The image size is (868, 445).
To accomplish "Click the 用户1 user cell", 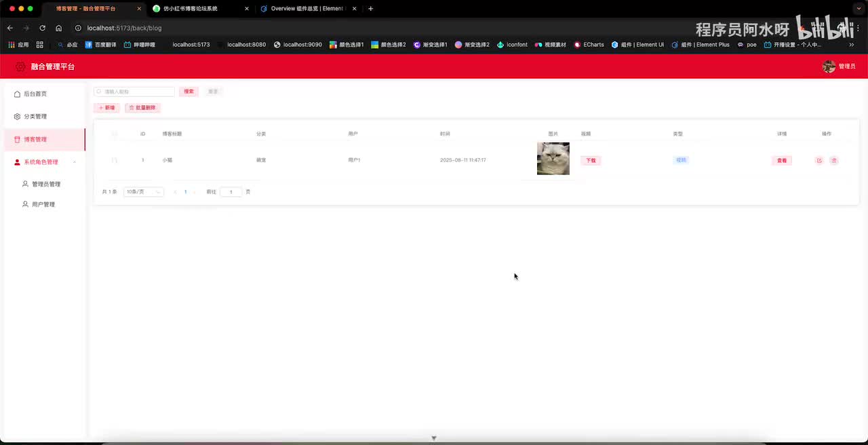I will pyautogui.click(x=354, y=160).
